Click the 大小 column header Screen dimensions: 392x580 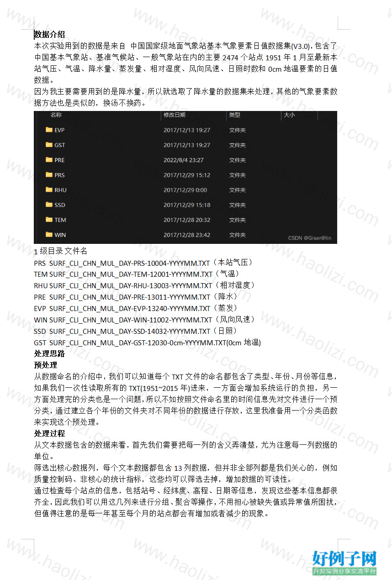point(289,115)
